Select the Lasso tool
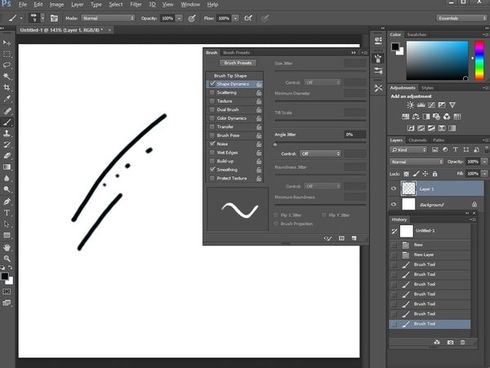Screen dimensions: 490x368 pyautogui.click(x=7, y=65)
